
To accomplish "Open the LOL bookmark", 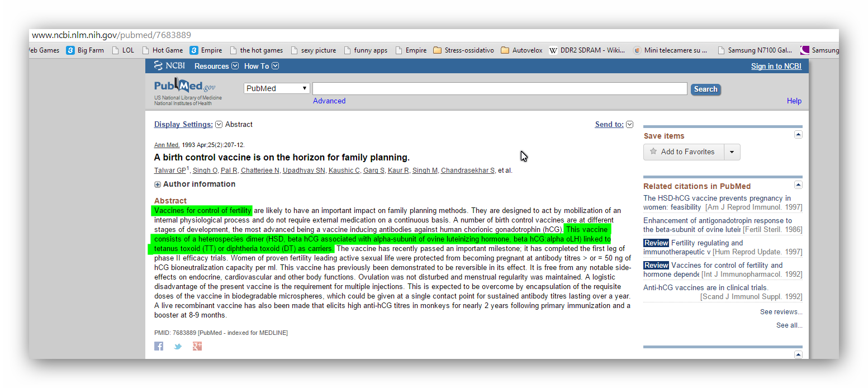I will click(123, 50).
